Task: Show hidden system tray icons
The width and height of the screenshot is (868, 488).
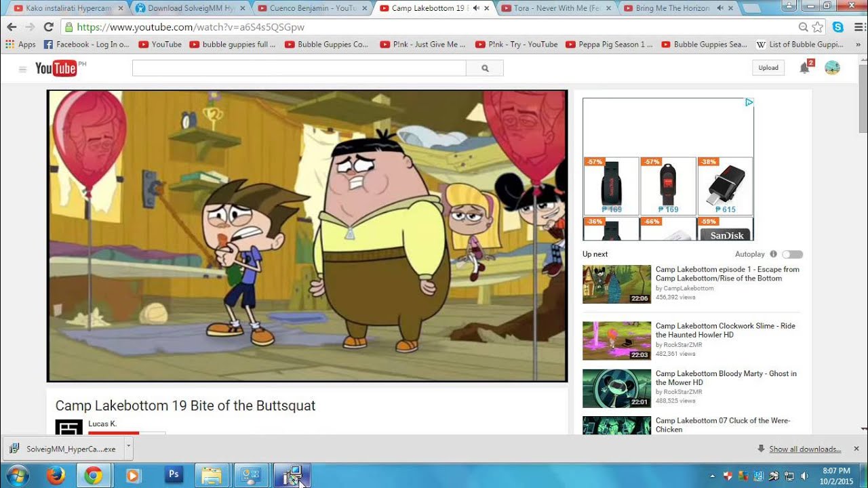Action: (712, 476)
